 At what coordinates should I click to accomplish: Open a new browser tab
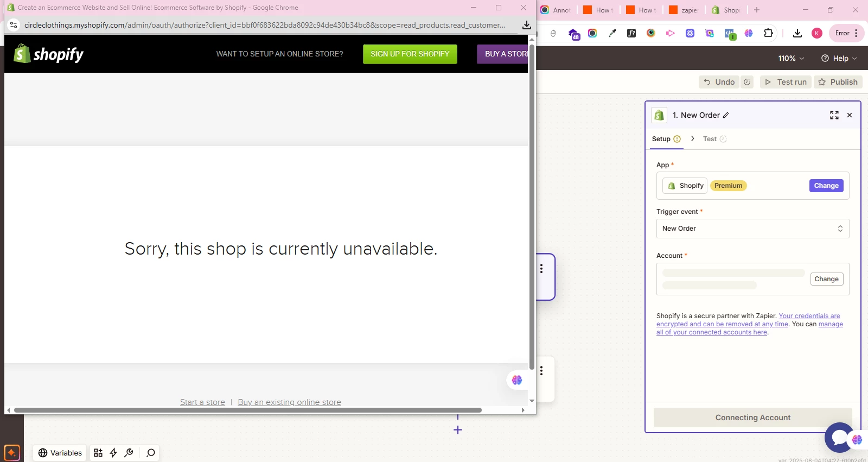pos(757,10)
